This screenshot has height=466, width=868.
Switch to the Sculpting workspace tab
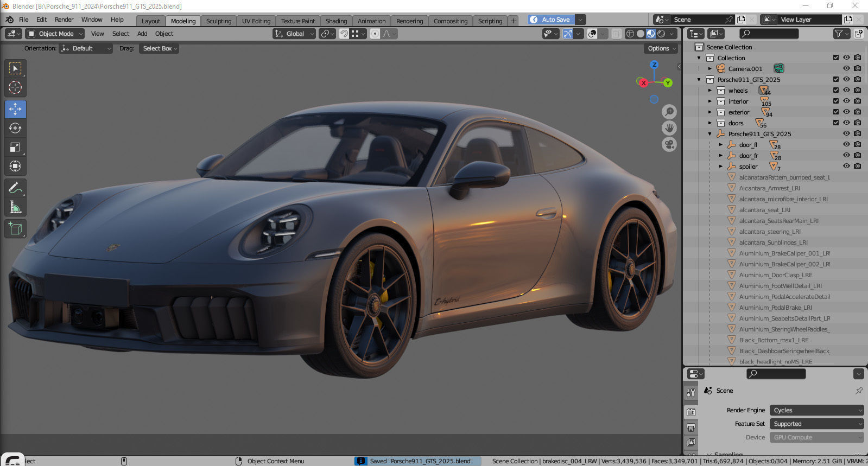point(219,21)
